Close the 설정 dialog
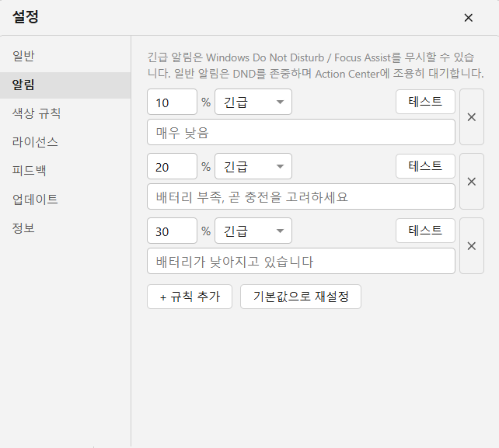This screenshot has width=499, height=448. coord(468,18)
